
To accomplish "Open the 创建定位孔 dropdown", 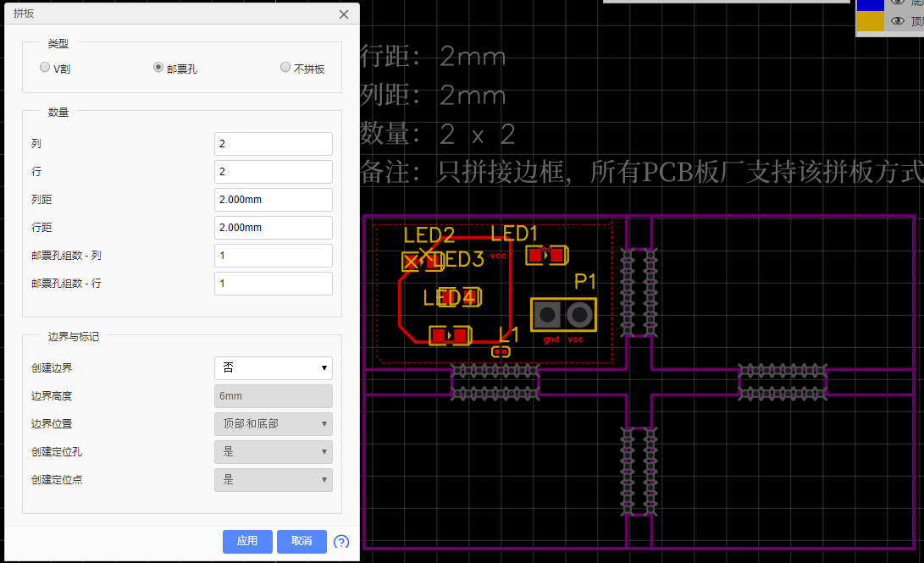I will click(274, 452).
